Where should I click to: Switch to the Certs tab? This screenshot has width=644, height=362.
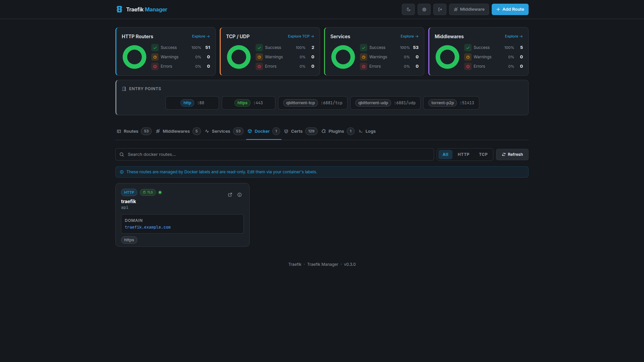297,131
